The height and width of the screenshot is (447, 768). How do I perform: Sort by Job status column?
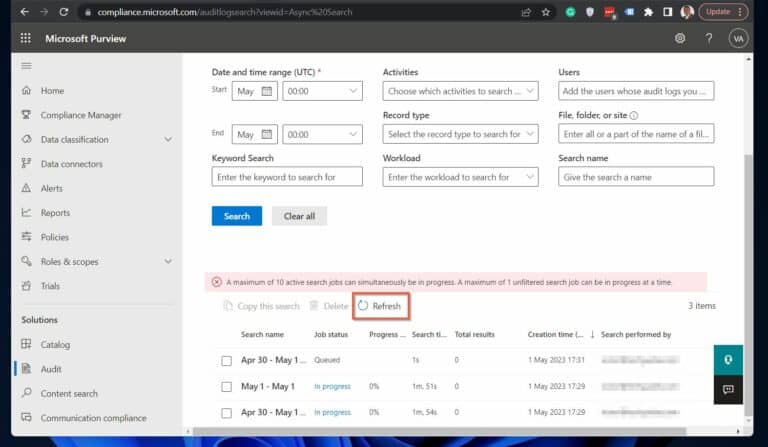(331, 334)
